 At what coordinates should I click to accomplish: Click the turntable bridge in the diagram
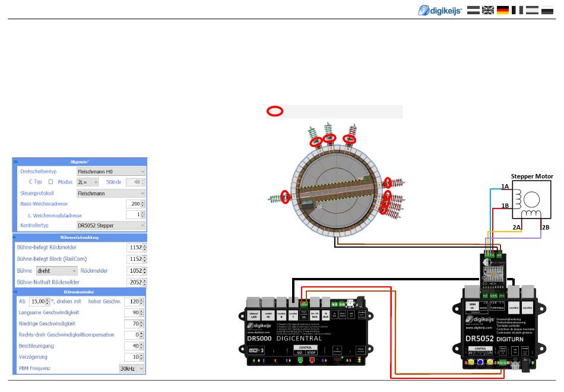pos(337,191)
